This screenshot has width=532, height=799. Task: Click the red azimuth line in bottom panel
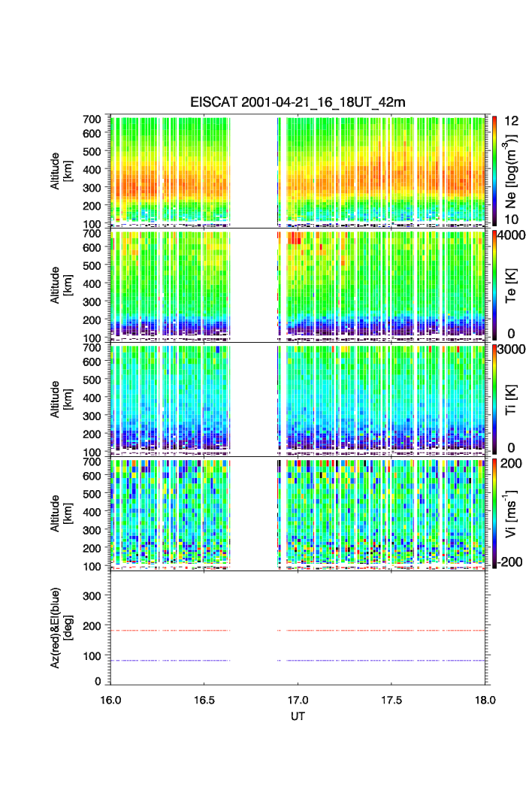(376, 631)
